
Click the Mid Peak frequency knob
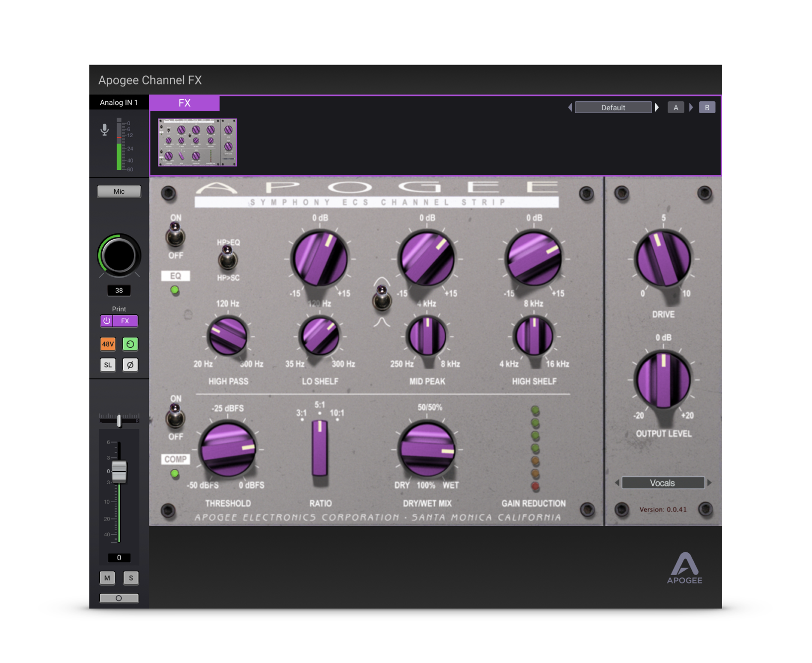coord(427,336)
